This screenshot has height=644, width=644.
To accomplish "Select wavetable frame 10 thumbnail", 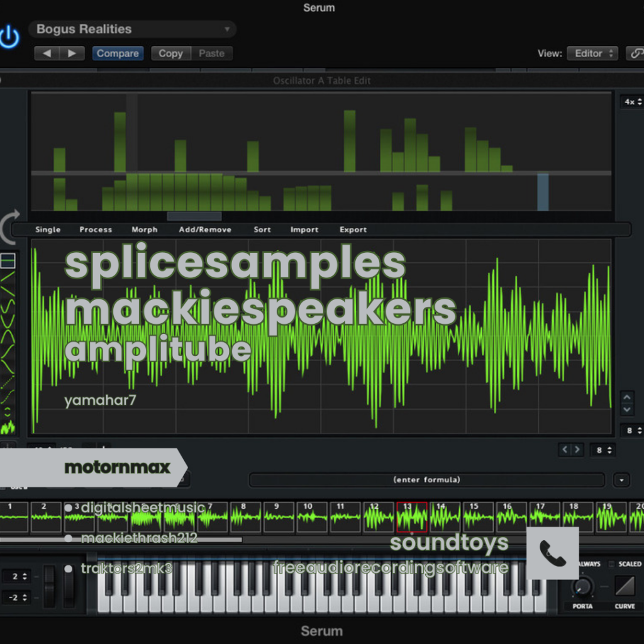I will [x=312, y=517].
